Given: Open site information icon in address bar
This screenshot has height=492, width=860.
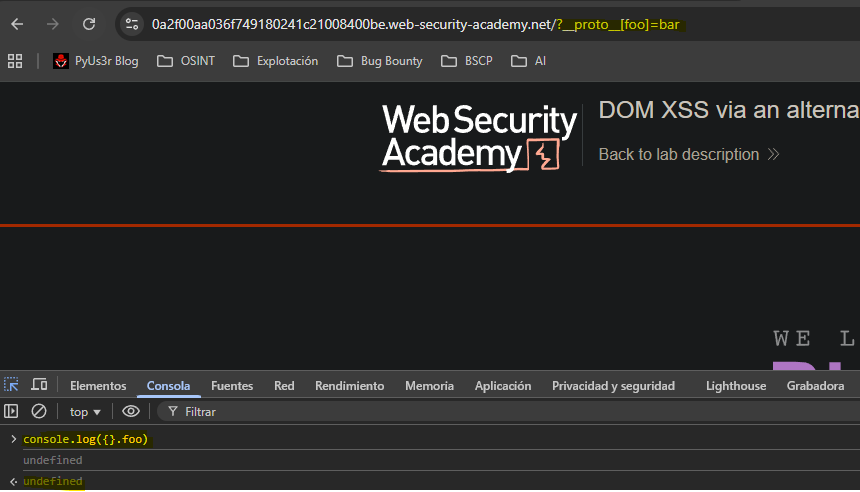Looking at the screenshot, I should (132, 24).
